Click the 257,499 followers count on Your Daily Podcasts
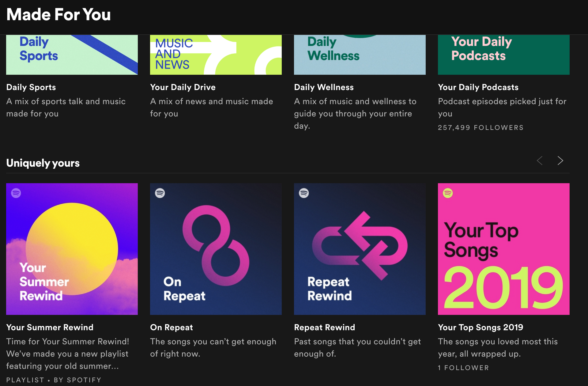This screenshot has height=386, width=588. pos(481,127)
